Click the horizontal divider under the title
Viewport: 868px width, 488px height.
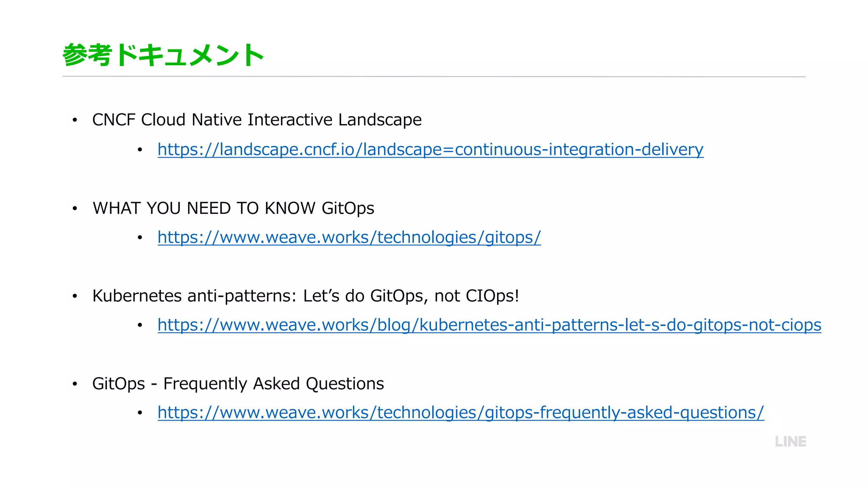point(433,77)
